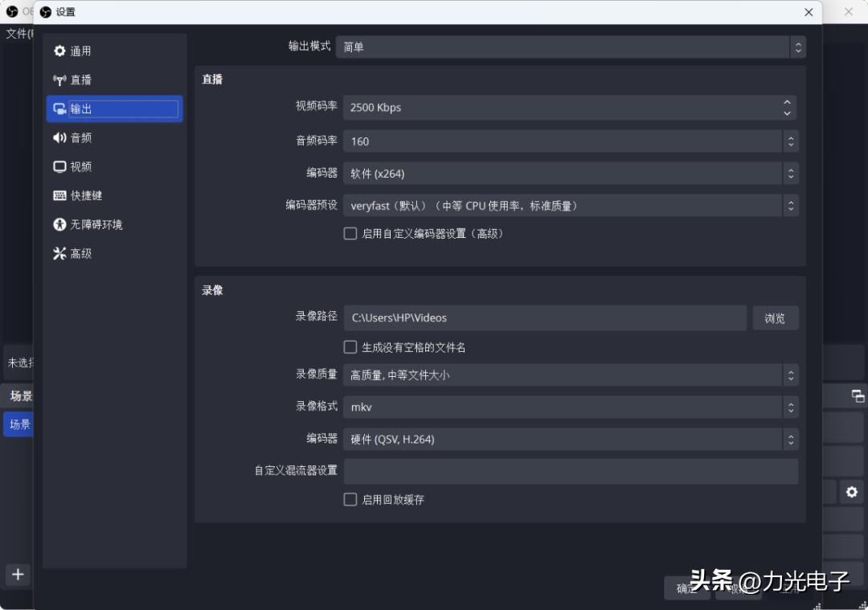Click the 自定义混流器设置 input field
This screenshot has width=868, height=610.
coord(571,471)
